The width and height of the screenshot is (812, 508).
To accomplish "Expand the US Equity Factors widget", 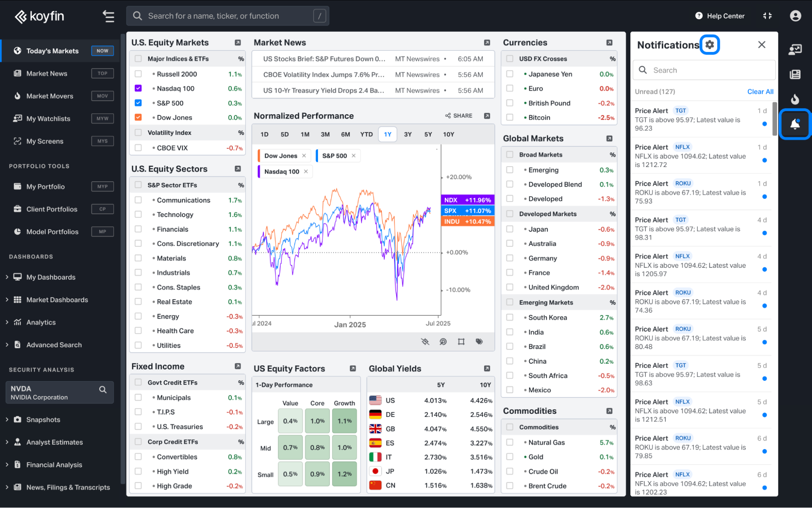I will point(353,369).
